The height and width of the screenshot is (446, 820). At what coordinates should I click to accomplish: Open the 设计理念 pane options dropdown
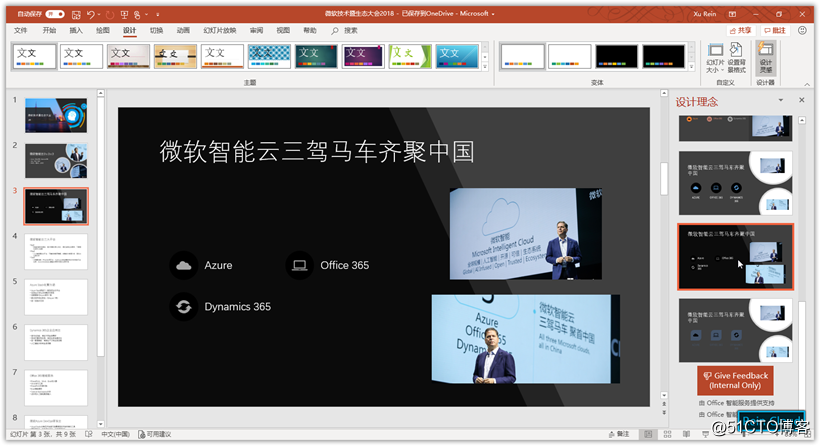781,100
